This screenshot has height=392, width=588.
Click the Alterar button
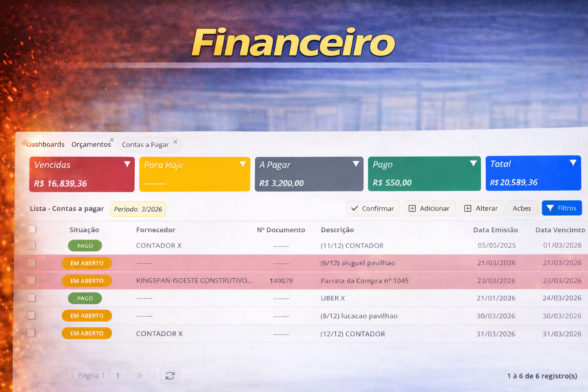point(482,208)
